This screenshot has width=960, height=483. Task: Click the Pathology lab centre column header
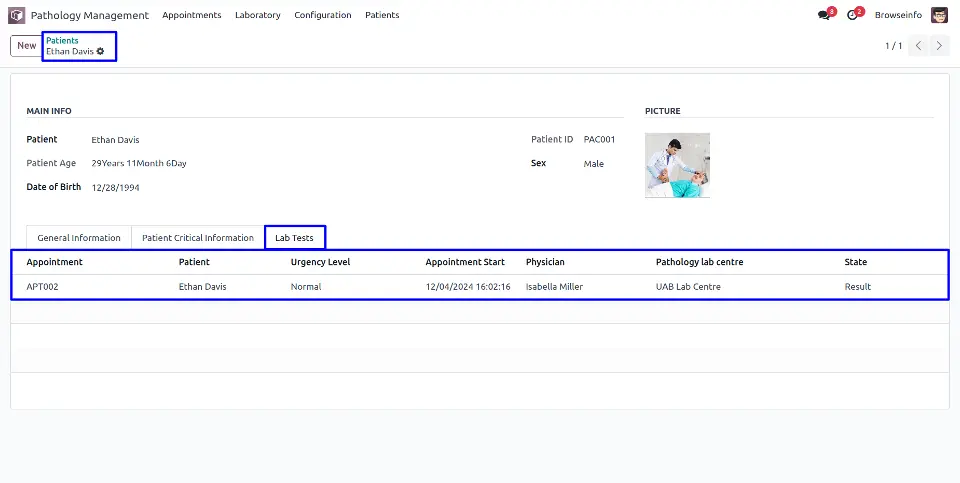tap(700, 262)
